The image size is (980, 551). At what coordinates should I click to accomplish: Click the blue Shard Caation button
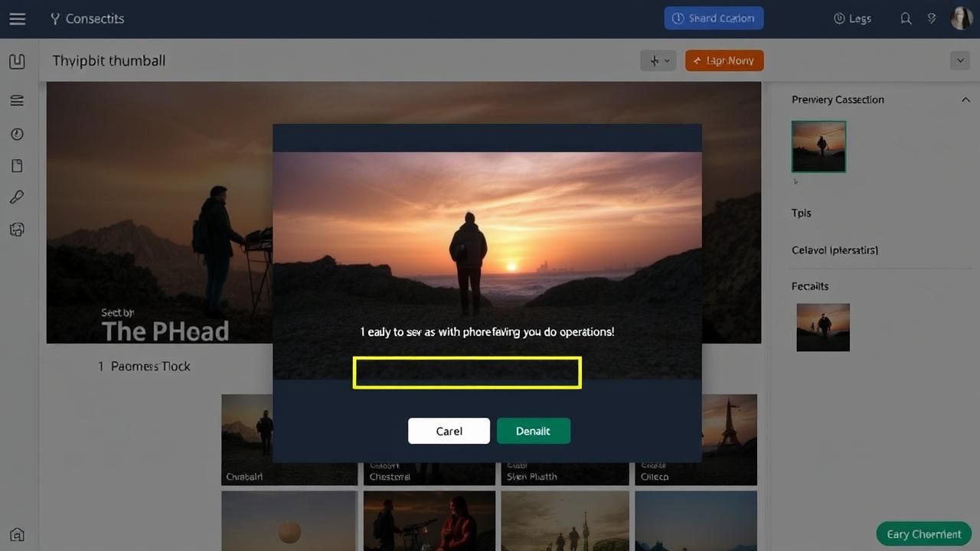(714, 18)
